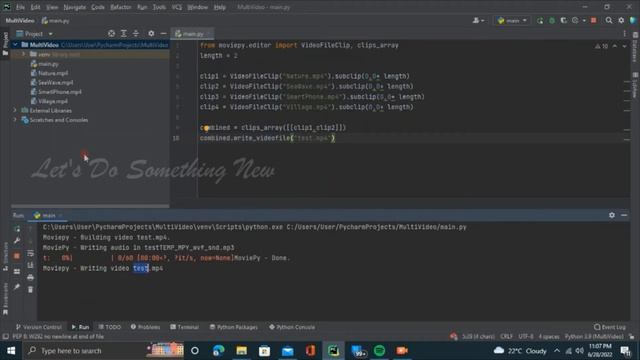Open Search Everywhere magnifier icon
The width and height of the screenshot is (640, 360).
[609, 20]
